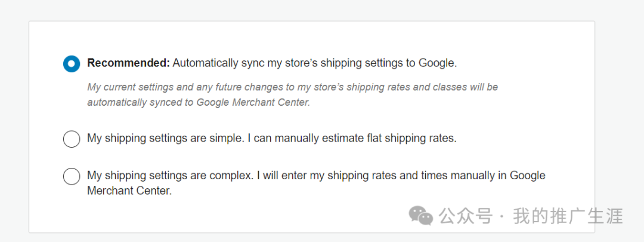
Task: Select the recommended automatic sync radio button
Action: pos(72,63)
